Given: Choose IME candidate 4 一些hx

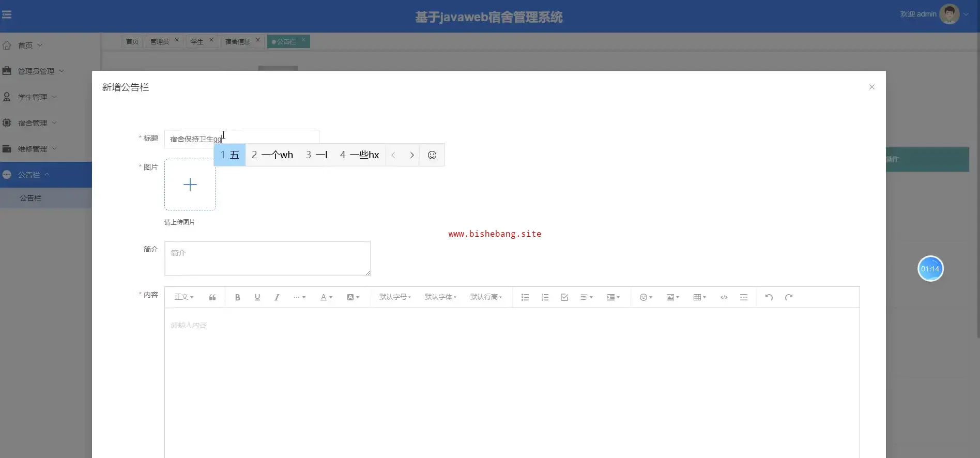Looking at the screenshot, I should pyautogui.click(x=360, y=155).
